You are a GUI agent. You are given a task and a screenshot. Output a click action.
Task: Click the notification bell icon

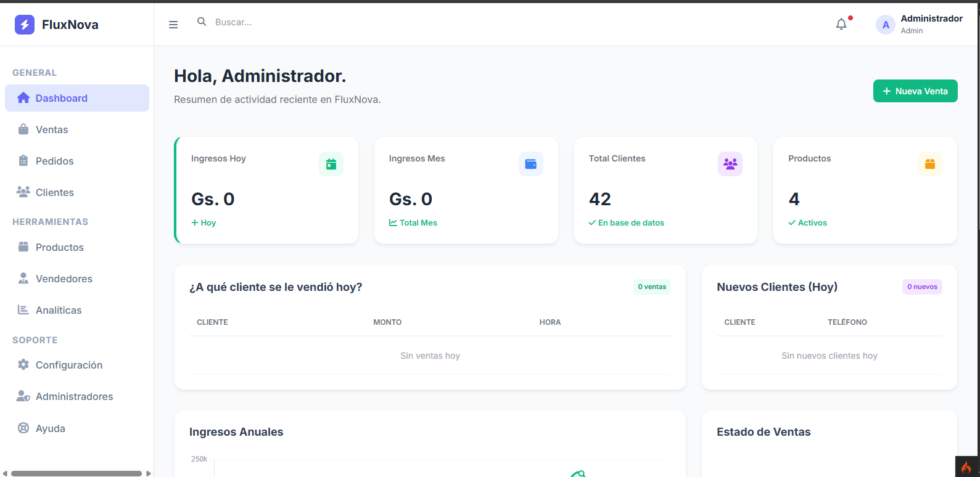[x=841, y=24]
